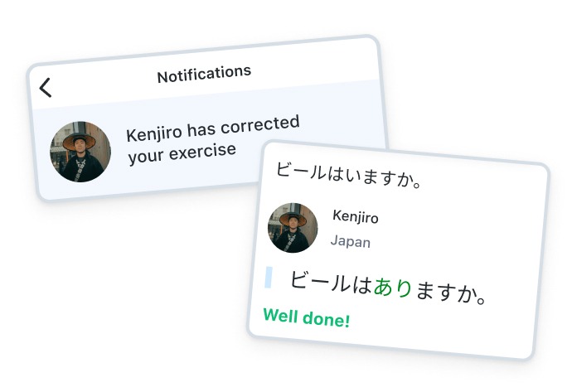Screen dimensions: 572x392
Task: Select the corrected sentence ビールはありますか。
Action: 387,287
